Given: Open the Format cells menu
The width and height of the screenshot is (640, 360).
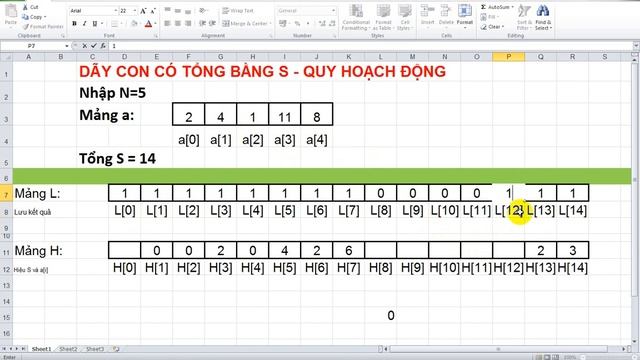Looking at the screenshot, I should pyautogui.click(x=464, y=16).
